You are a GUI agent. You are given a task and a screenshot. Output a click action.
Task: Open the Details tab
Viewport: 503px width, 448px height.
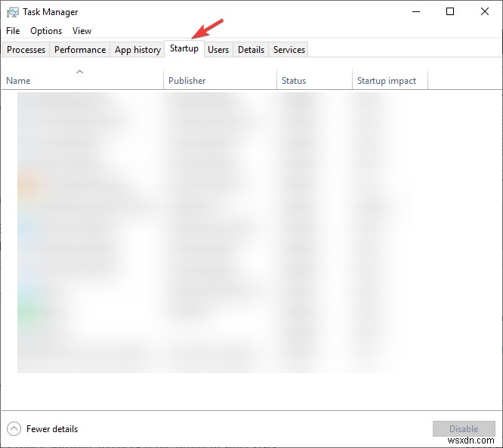coord(251,50)
